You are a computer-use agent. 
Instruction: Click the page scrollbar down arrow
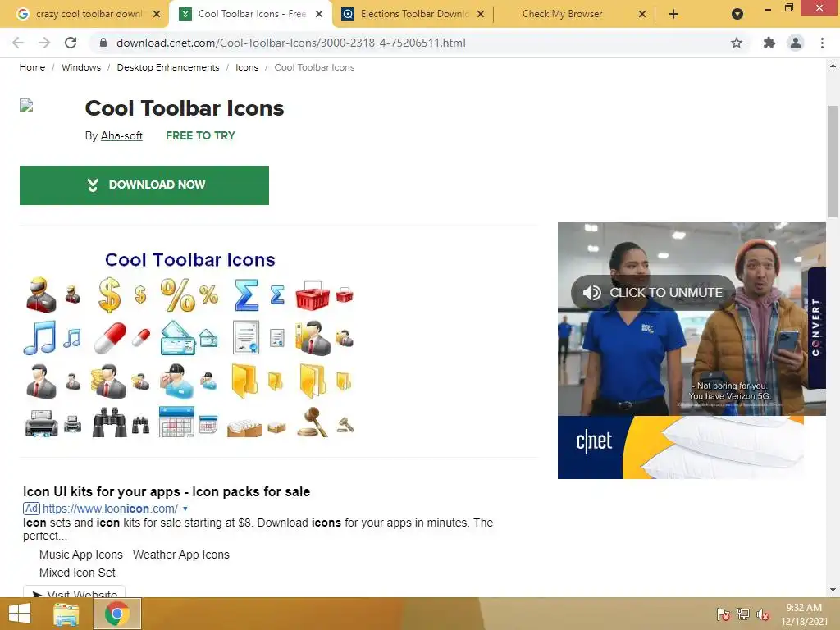tap(833, 590)
